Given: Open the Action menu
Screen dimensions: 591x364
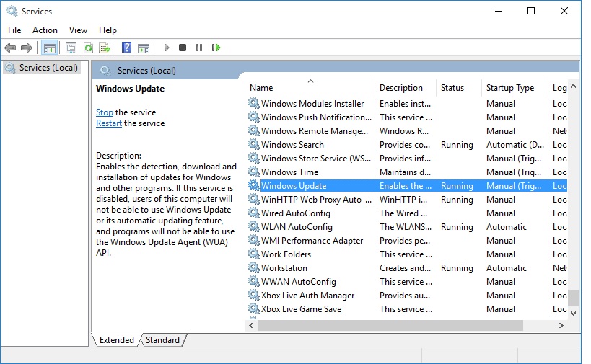Looking at the screenshot, I should click(x=45, y=30).
